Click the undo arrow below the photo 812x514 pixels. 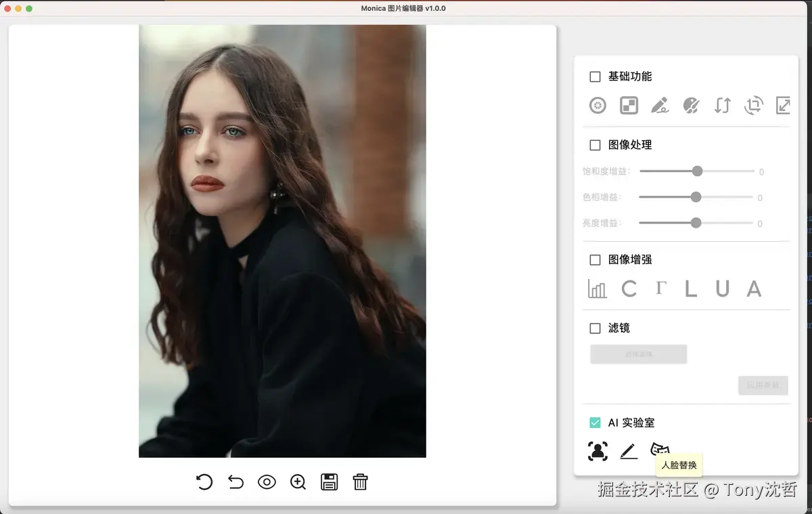pos(235,482)
